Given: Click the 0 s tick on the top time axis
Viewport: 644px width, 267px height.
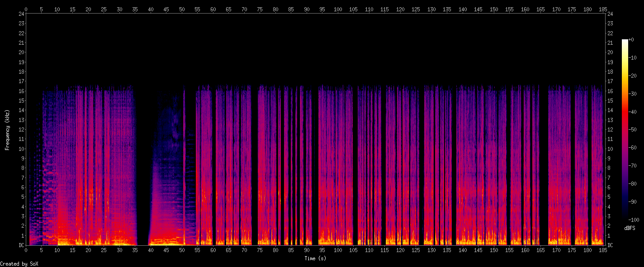Looking at the screenshot, I should click(26, 9).
